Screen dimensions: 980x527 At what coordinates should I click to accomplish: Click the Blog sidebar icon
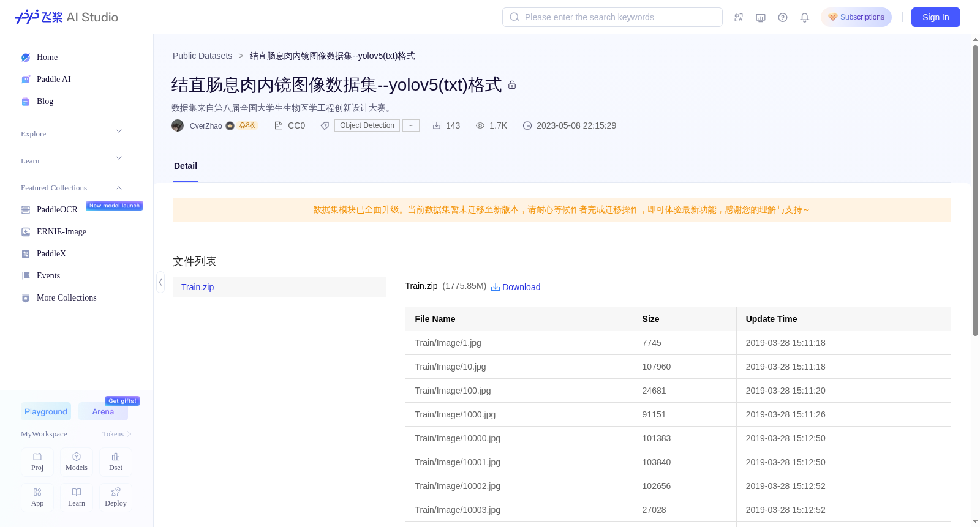[26, 102]
